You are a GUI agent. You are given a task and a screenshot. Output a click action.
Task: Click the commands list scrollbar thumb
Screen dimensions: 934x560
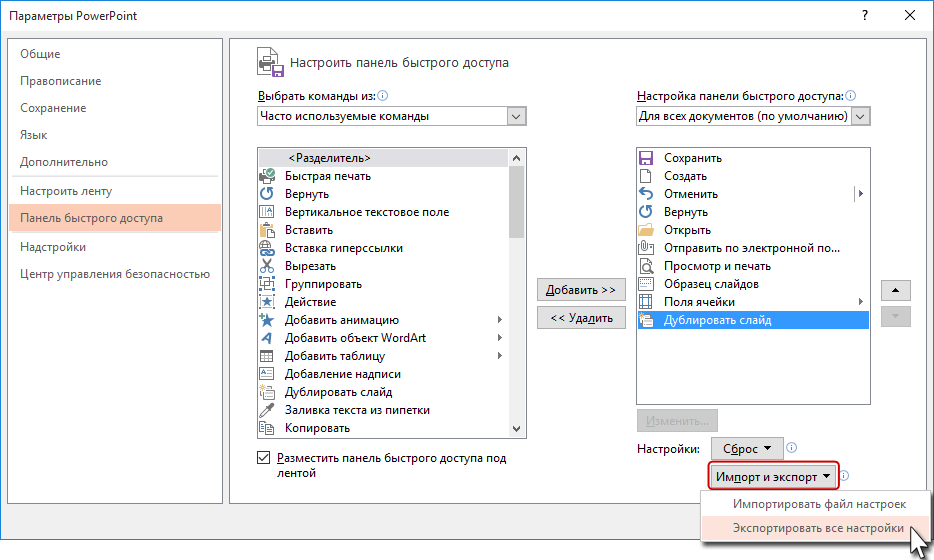[x=516, y=203]
